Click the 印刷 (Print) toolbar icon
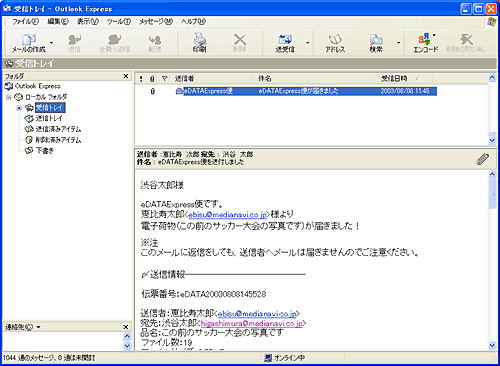Viewport: 500px width, 366px height. click(x=199, y=43)
